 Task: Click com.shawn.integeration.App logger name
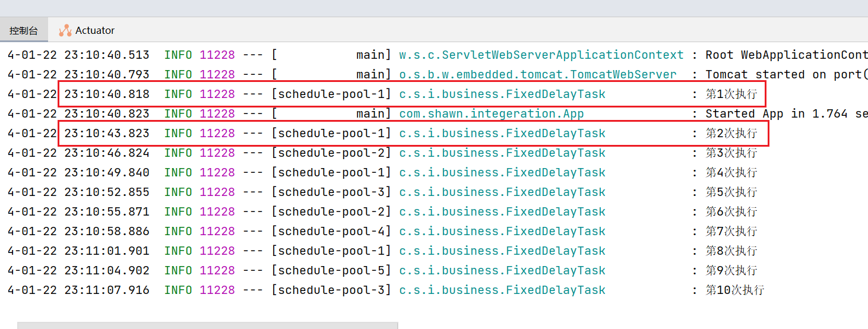(492, 113)
